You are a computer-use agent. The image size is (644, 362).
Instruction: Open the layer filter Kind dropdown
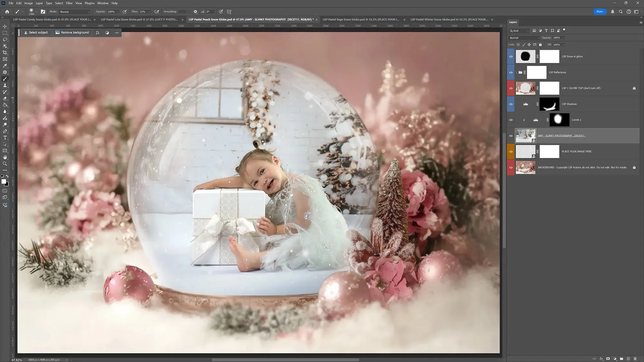pos(519,31)
